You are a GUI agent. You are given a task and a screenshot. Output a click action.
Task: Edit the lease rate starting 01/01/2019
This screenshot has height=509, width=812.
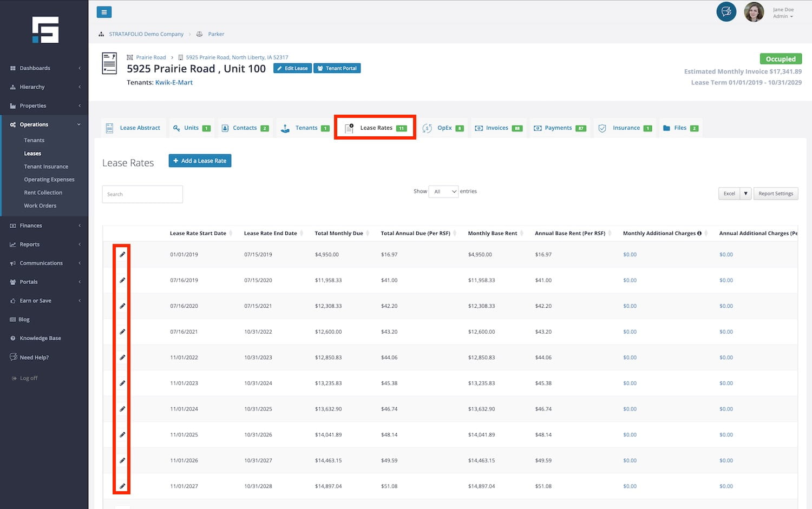122,254
